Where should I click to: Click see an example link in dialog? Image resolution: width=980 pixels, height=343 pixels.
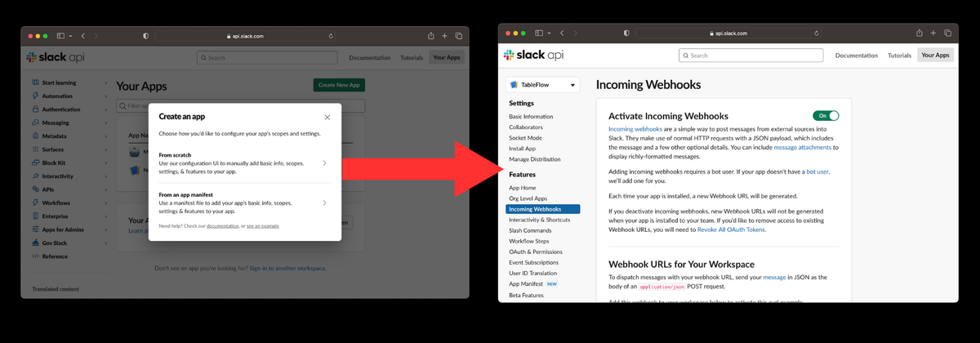tap(263, 225)
